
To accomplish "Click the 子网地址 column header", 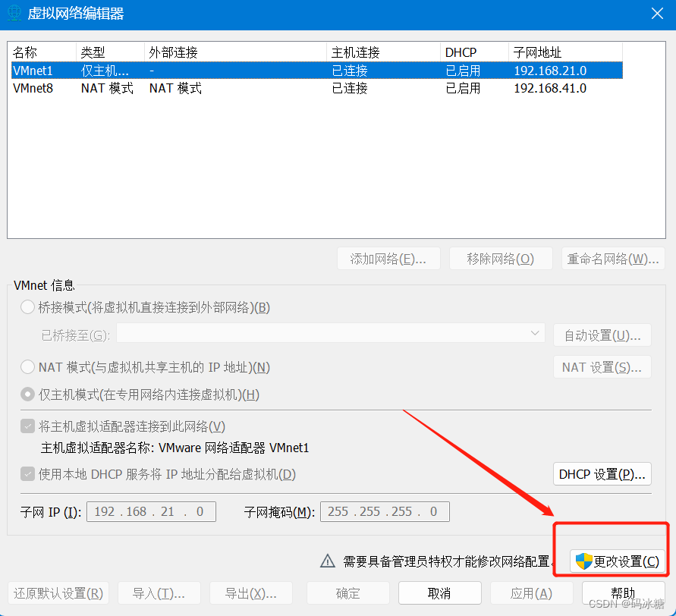I will pos(566,52).
